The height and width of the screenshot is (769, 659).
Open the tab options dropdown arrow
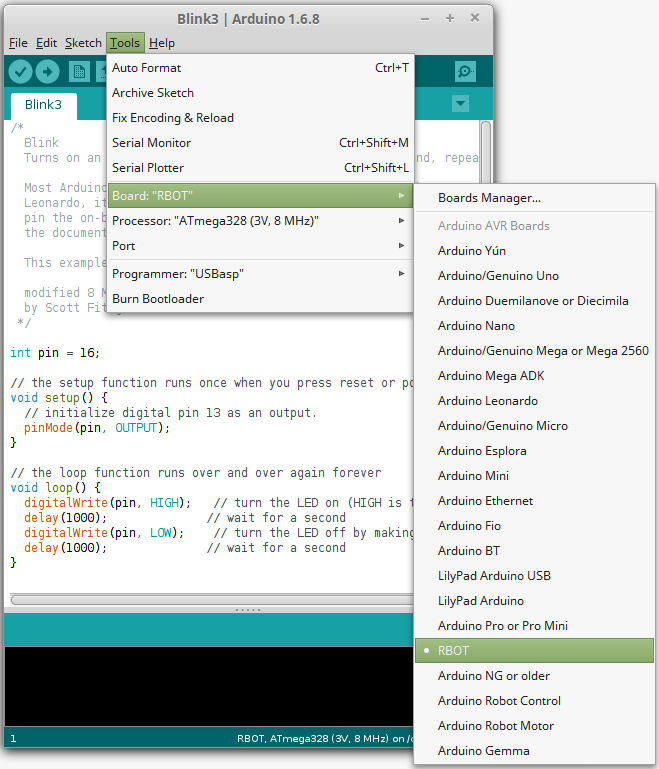click(460, 103)
